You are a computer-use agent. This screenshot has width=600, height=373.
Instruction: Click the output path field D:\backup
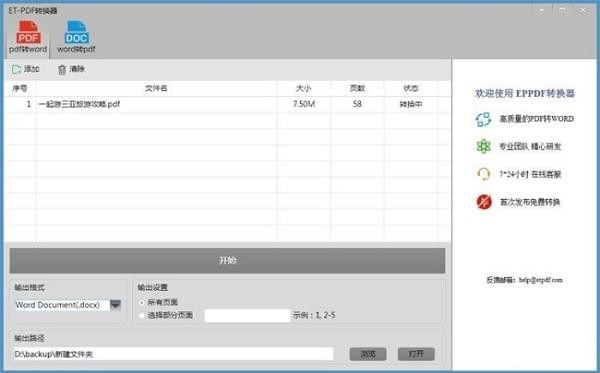pos(173,354)
